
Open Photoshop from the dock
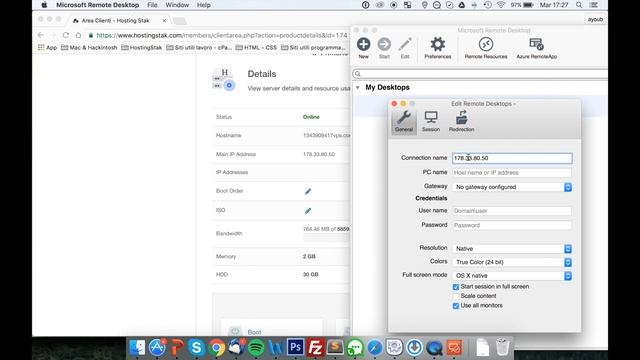pos(296,348)
